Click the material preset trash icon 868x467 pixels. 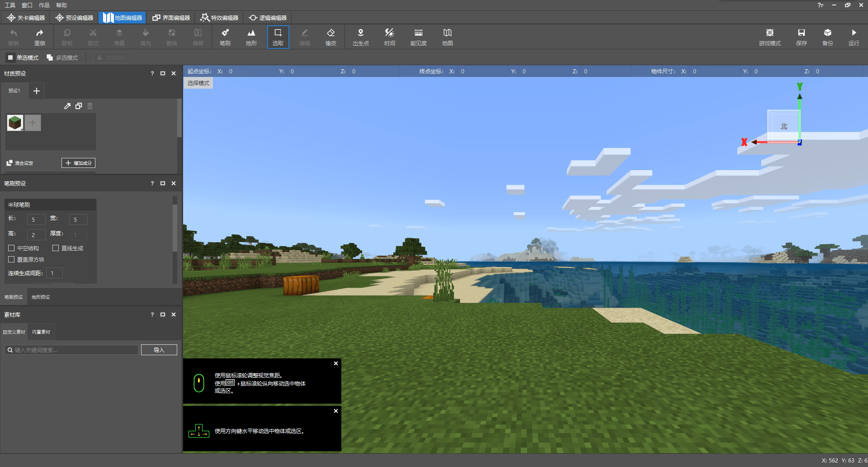point(90,106)
